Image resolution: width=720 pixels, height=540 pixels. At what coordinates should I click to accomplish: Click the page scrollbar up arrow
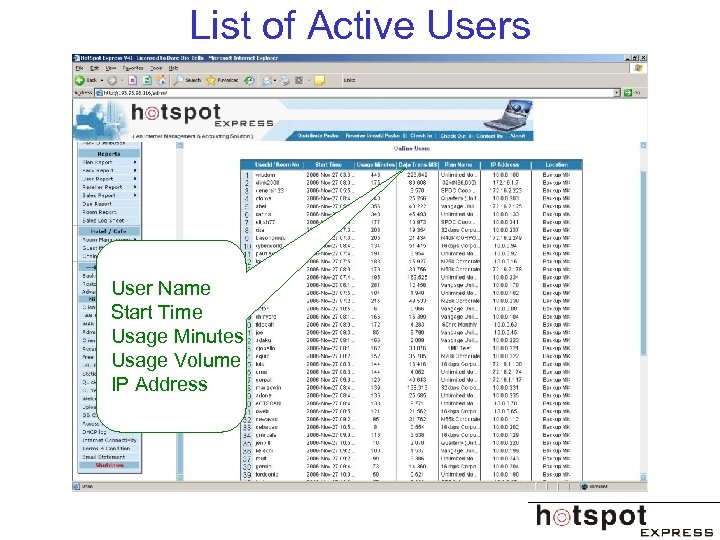tap(643, 146)
